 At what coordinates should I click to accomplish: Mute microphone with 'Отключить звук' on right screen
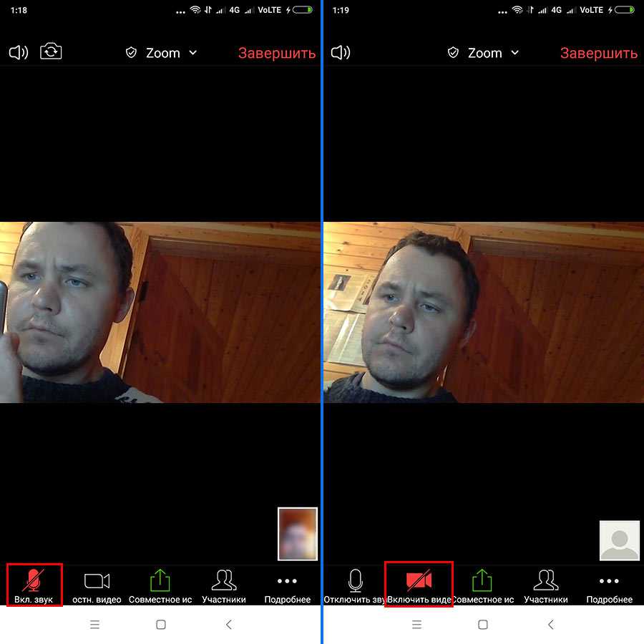tap(356, 585)
